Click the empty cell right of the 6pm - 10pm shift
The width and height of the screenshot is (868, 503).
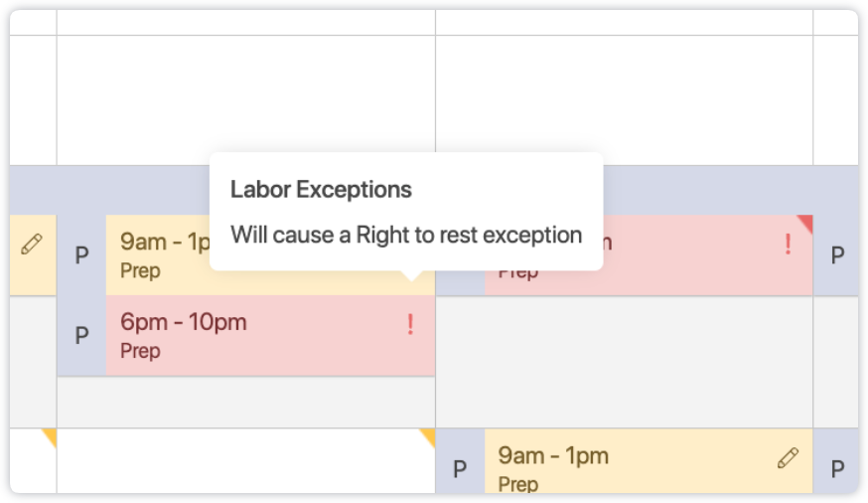pos(624,336)
